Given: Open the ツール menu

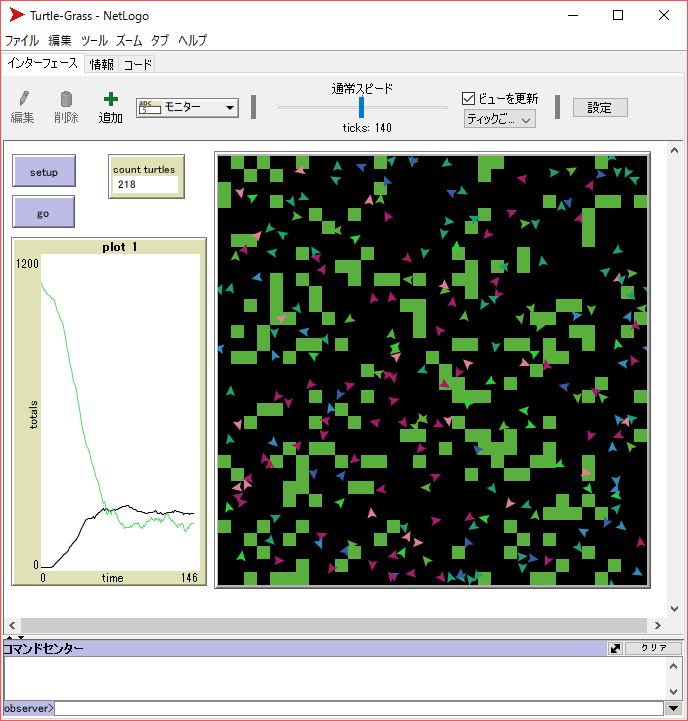Looking at the screenshot, I should (94, 41).
